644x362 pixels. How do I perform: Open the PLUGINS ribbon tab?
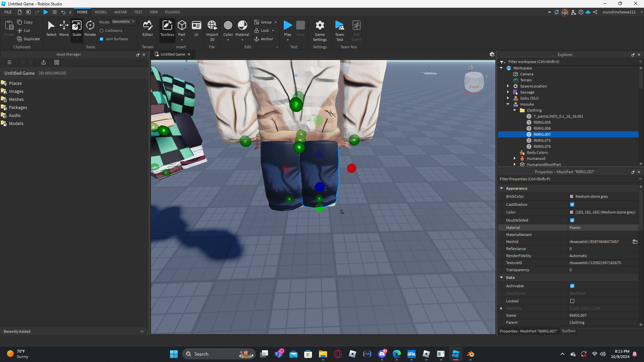tap(172, 12)
